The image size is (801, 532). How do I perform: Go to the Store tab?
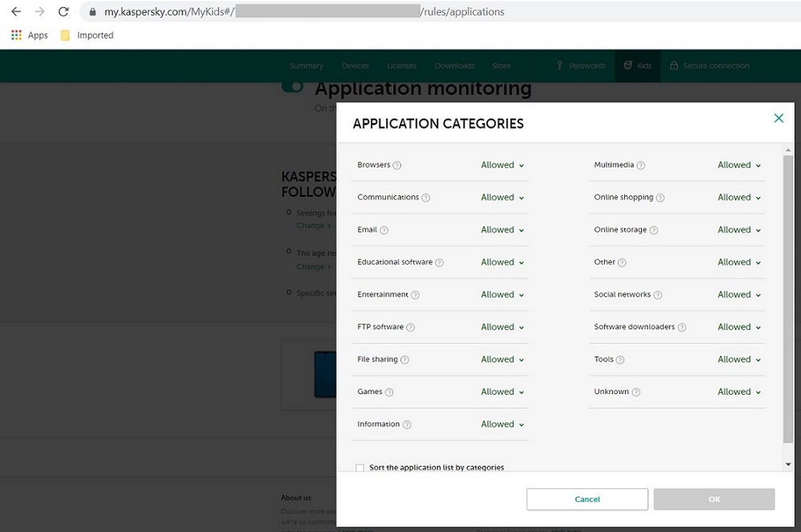(501, 66)
